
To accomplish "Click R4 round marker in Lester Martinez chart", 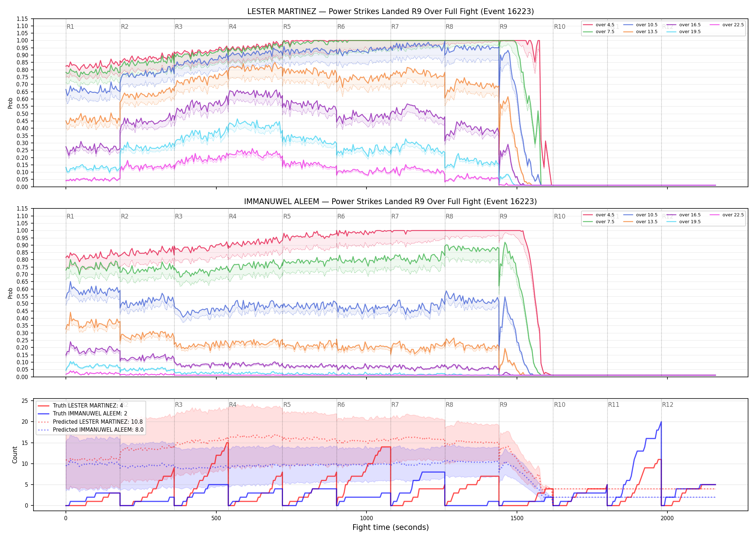I will [233, 27].
